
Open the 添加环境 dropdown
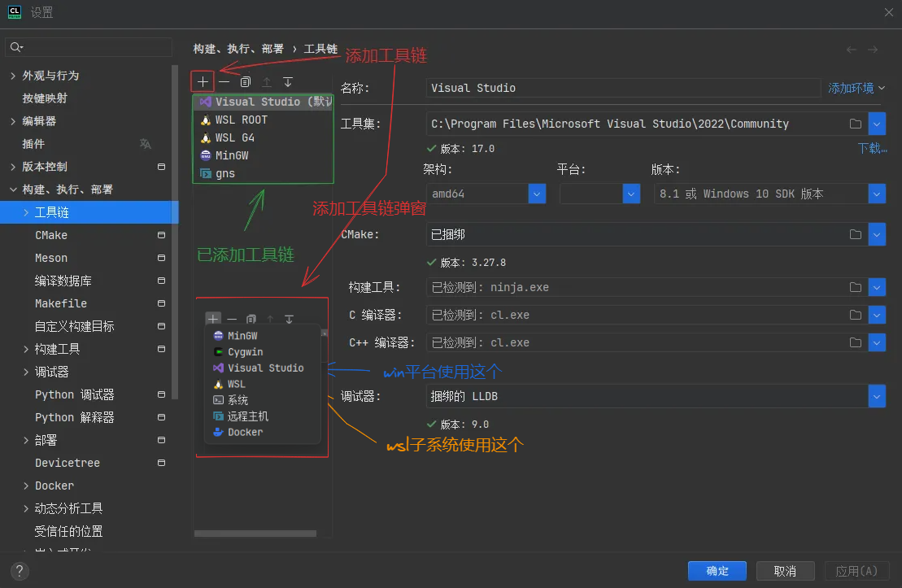pos(856,88)
